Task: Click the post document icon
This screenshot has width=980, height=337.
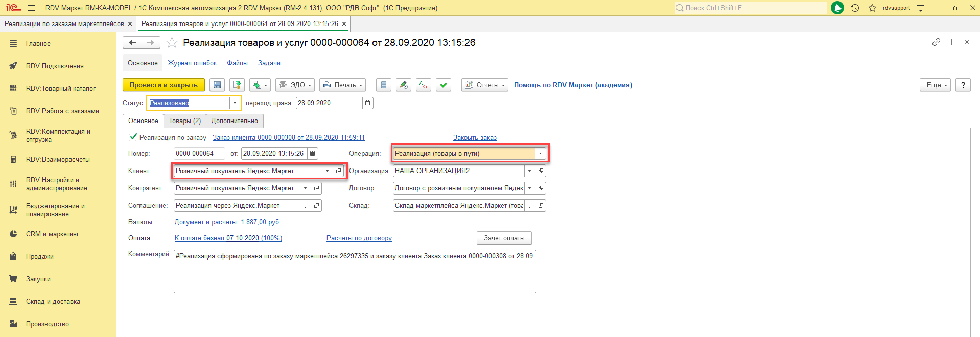Action: 237,85
